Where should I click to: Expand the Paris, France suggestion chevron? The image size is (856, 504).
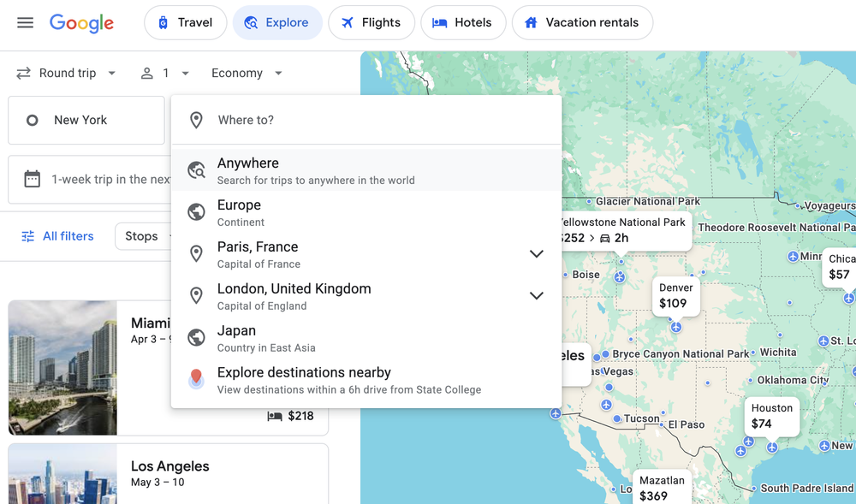[537, 253]
